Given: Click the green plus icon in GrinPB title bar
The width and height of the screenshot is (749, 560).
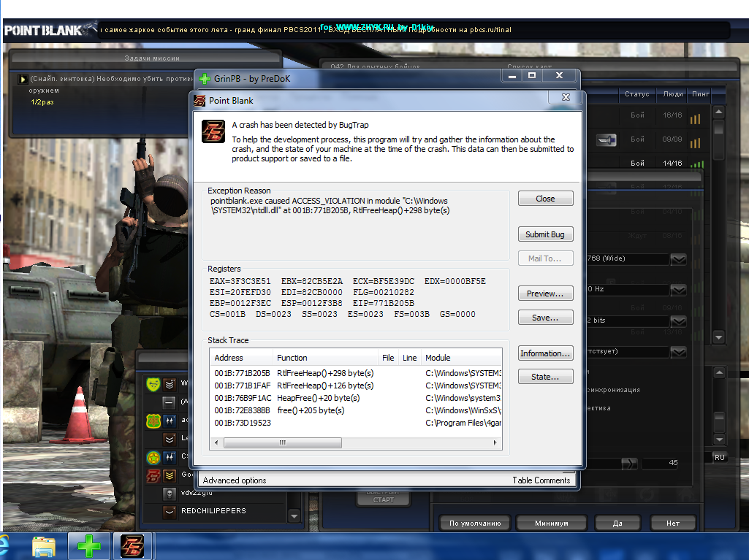Looking at the screenshot, I should click(205, 79).
